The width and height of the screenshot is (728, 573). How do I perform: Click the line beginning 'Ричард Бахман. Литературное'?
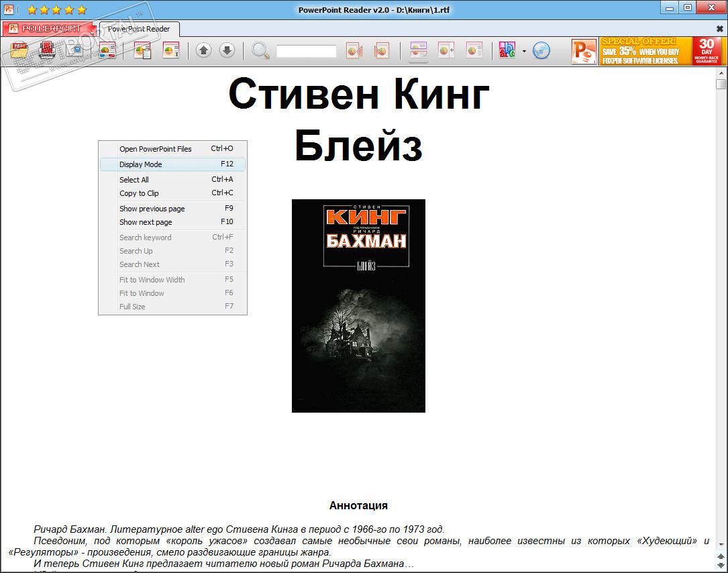tap(239, 529)
